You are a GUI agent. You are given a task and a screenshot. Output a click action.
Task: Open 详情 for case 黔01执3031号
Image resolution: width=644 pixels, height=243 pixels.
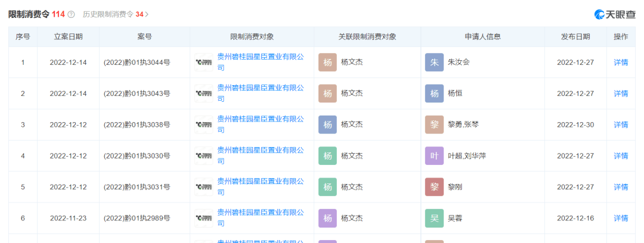(x=621, y=187)
